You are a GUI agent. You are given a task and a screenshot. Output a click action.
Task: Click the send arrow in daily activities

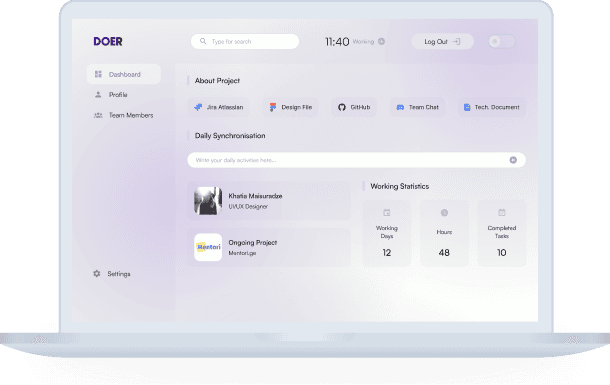pyautogui.click(x=513, y=160)
